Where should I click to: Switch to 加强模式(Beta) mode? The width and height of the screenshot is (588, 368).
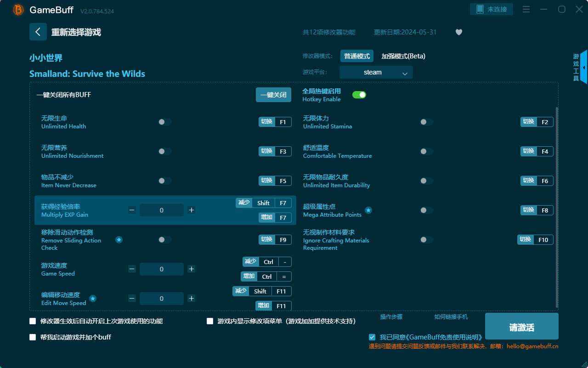click(403, 56)
